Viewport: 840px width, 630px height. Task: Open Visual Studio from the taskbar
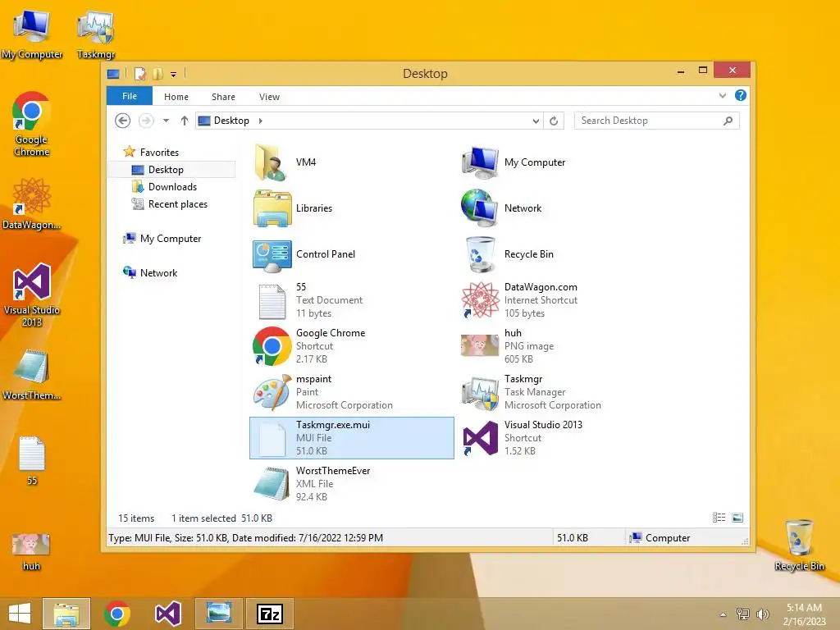point(167,614)
